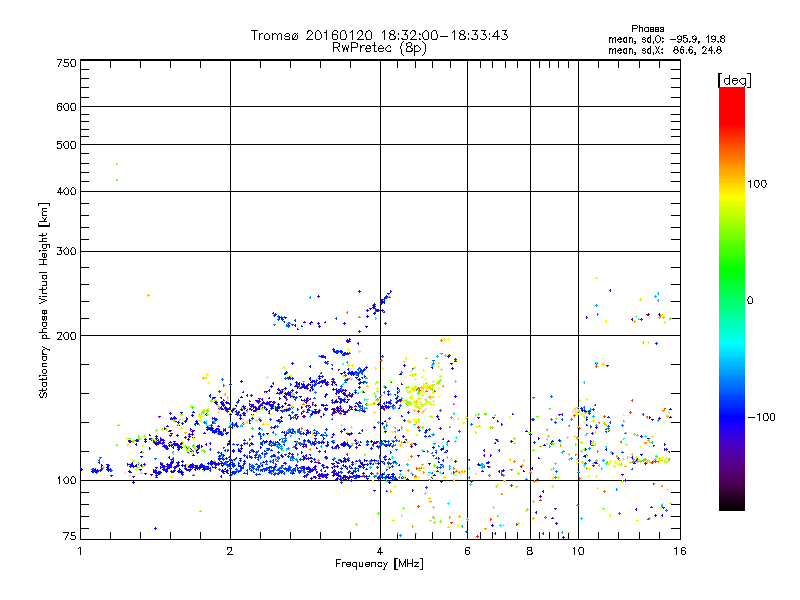
Task: Click the 0 tick label on the colorbar
Action: 752,300
